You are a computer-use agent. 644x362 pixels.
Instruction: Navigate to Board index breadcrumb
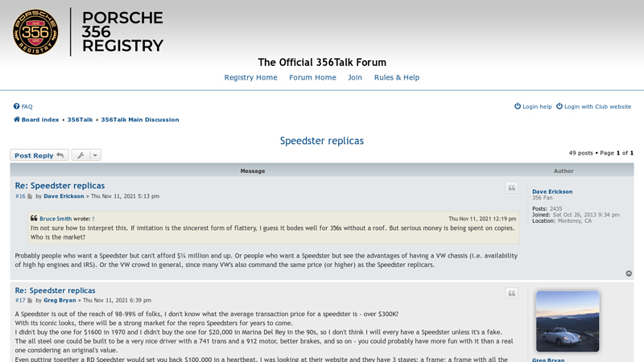(40, 120)
